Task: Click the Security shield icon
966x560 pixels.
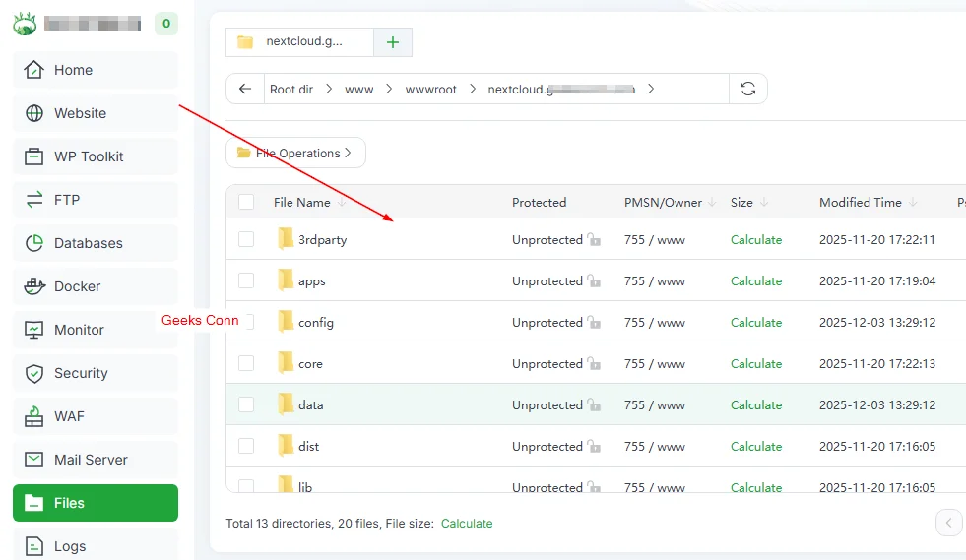Action: [33, 373]
